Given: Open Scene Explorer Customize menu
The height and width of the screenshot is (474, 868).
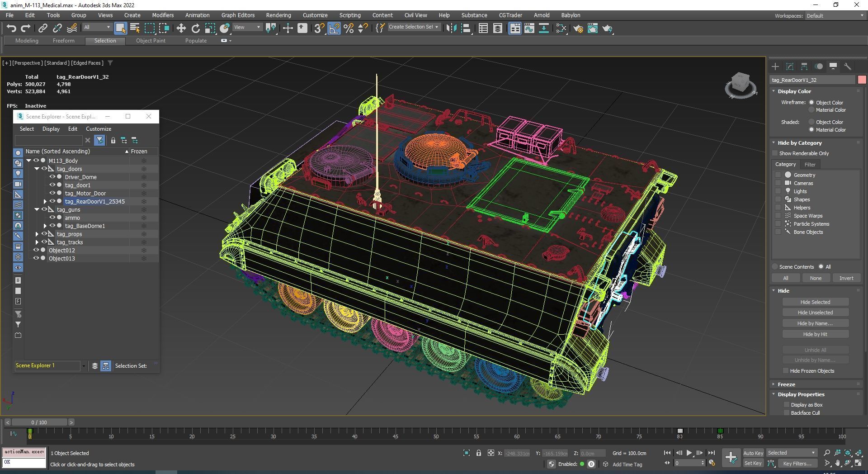Looking at the screenshot, I should point(99,129).
